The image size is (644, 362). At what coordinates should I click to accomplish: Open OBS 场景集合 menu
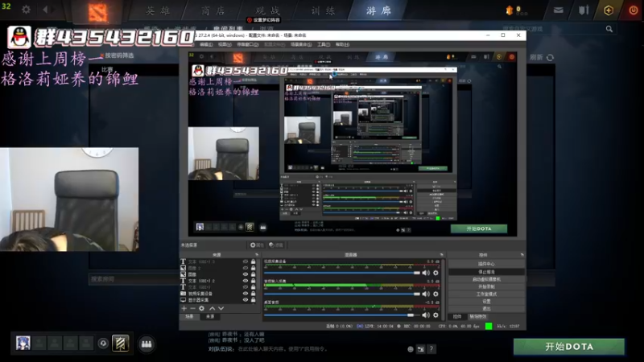tap(301, 44)
